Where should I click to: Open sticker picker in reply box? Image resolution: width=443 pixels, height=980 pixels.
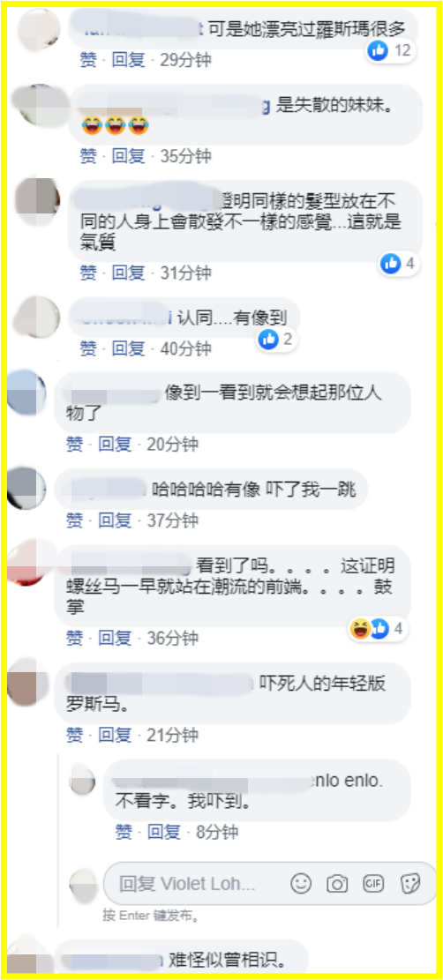pyautogui.click(x=410, y=883)
